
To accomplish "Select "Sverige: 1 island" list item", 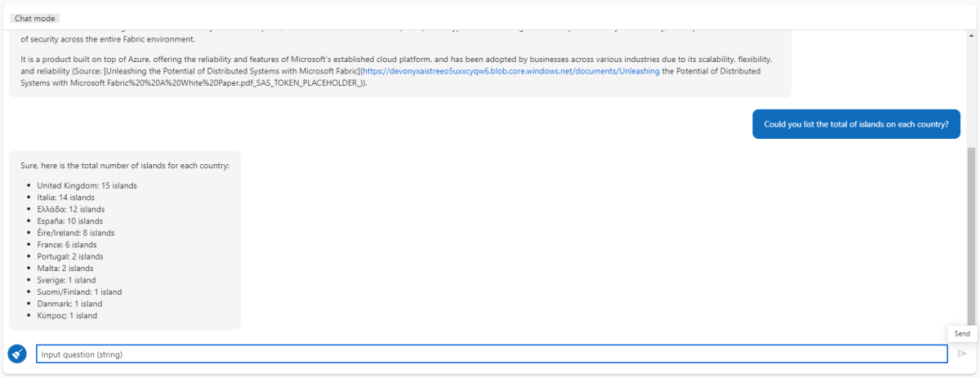I will 66,280.
